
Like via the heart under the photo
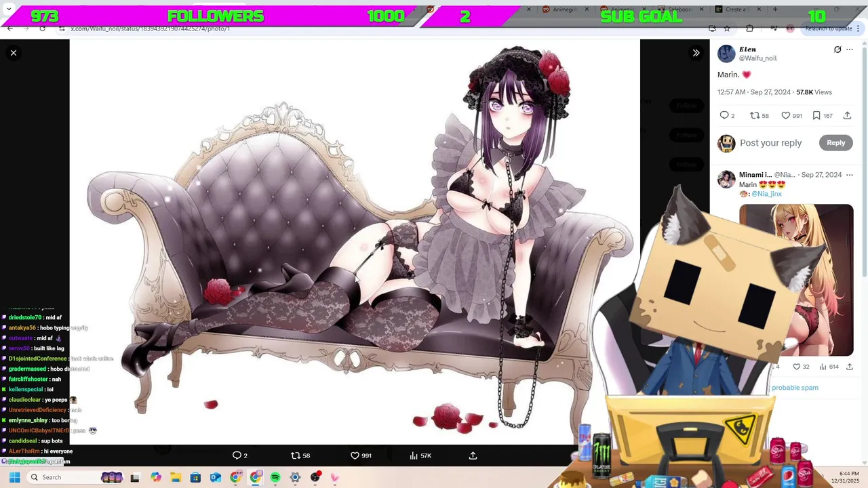(x=355, y=455)
